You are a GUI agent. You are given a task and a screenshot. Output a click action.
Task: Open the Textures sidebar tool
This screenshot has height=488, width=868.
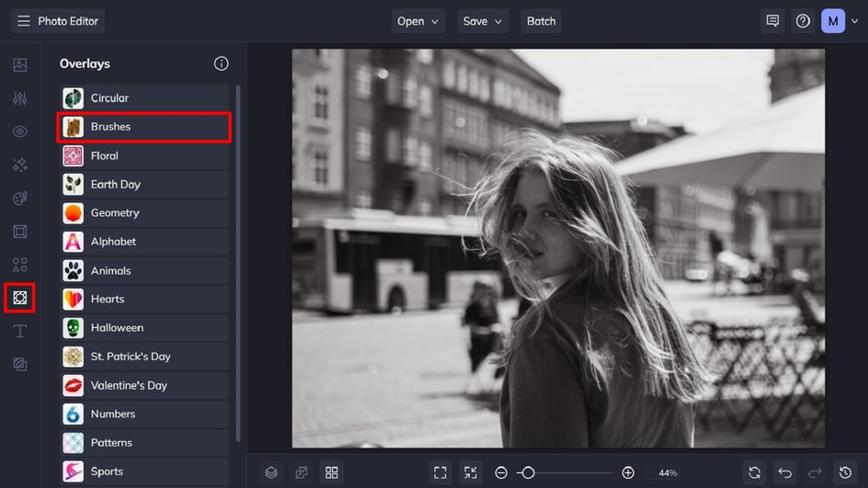[20, 364]
